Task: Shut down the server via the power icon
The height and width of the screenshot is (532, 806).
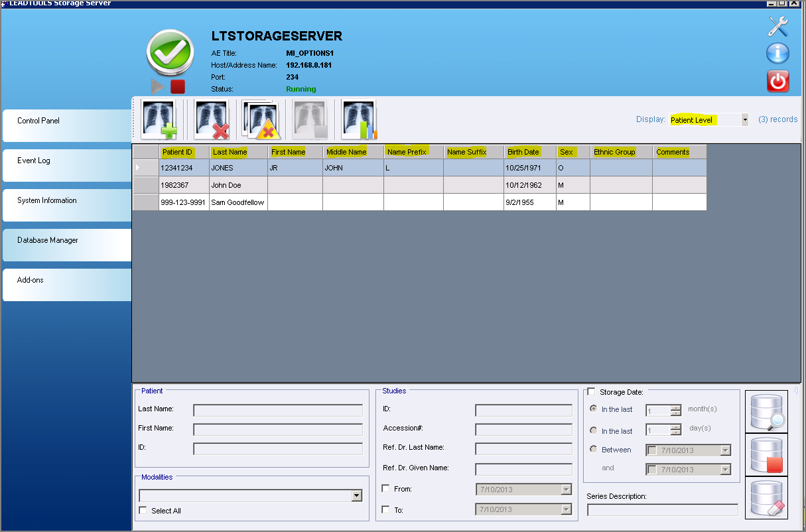Action: point(777,81)
